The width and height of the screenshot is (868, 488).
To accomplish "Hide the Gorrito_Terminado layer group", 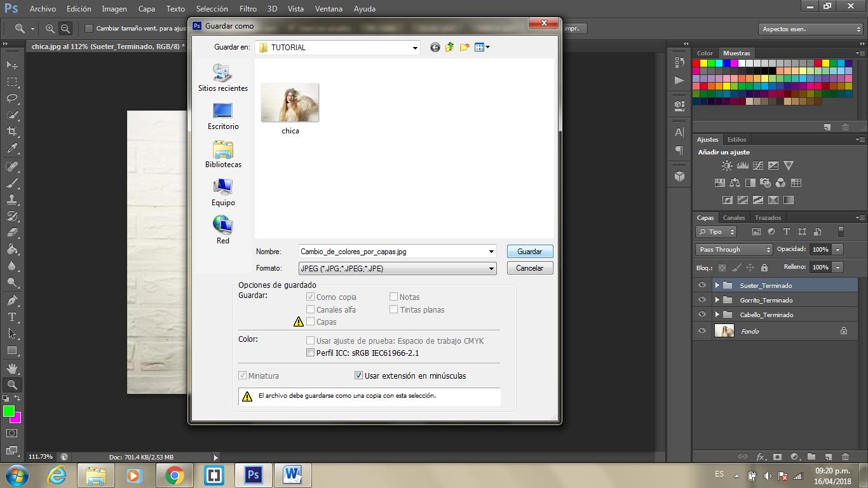I will point(702,300).
